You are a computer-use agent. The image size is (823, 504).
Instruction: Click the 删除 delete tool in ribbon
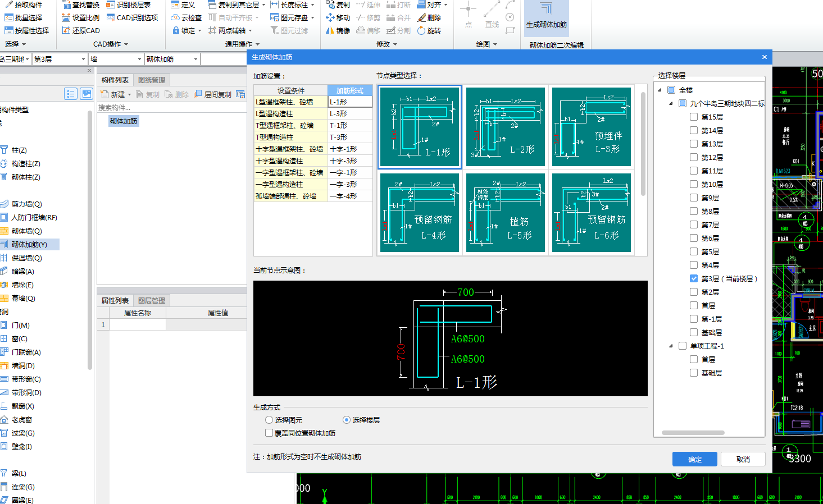[430, 17]
